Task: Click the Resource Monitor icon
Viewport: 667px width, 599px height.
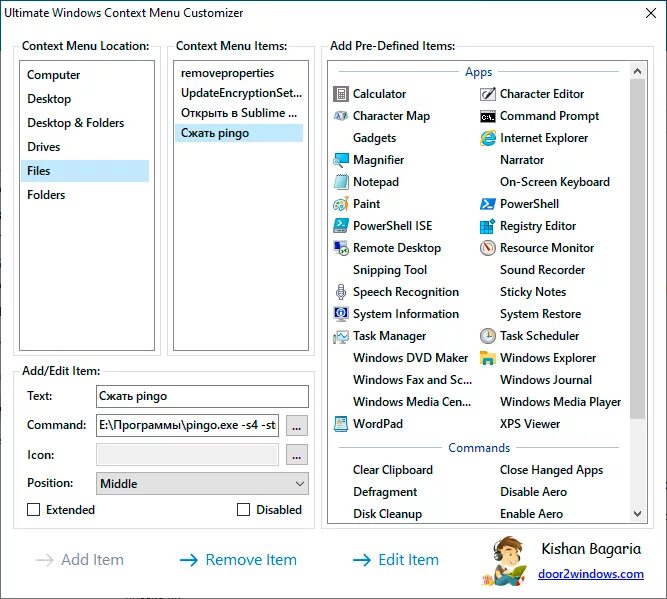Action: click(487, 248)
